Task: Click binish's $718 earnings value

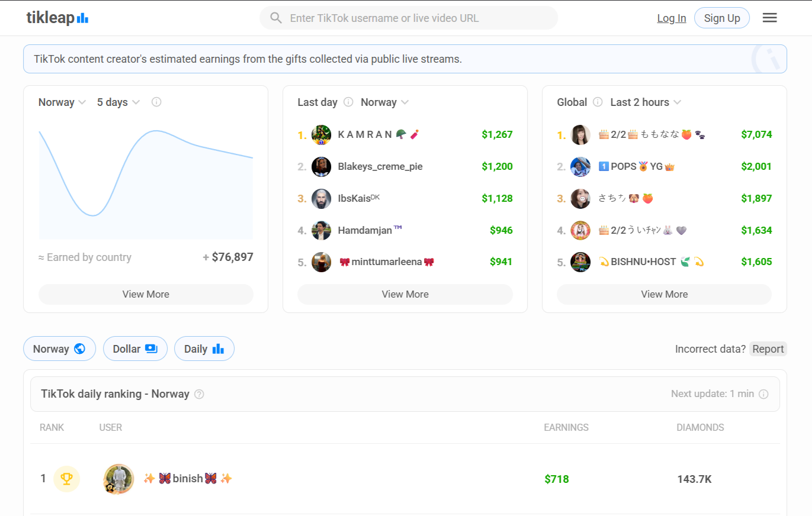Action: [557, 479]
